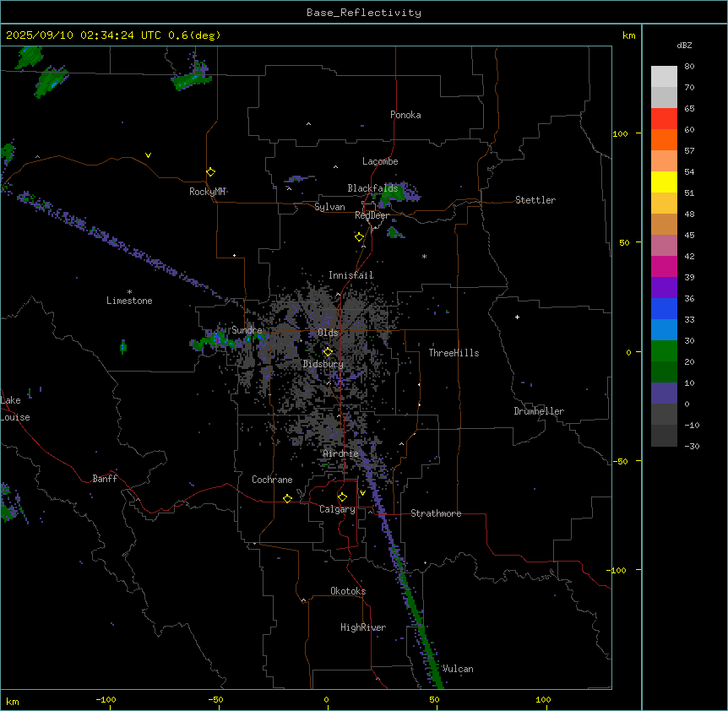
Task: Click the asterisk marker east of RedDeer
Action: pos(424,256)
